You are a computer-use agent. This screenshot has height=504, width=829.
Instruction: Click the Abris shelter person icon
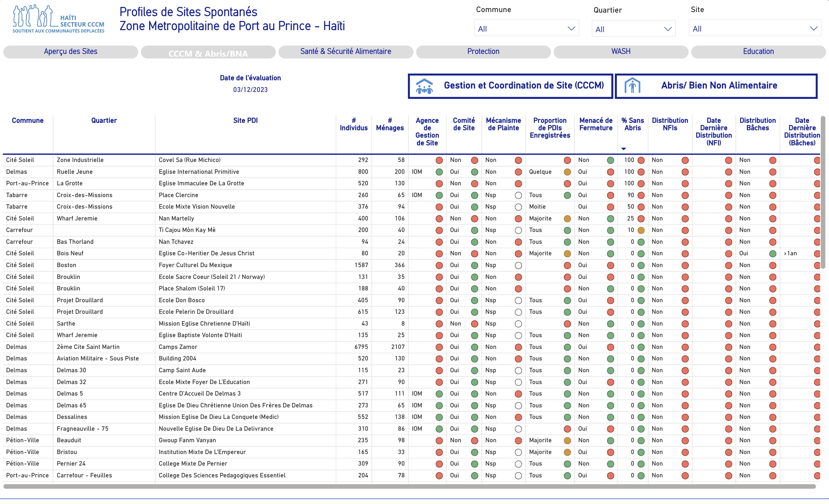pyautogui.click(x=632, y=85)
